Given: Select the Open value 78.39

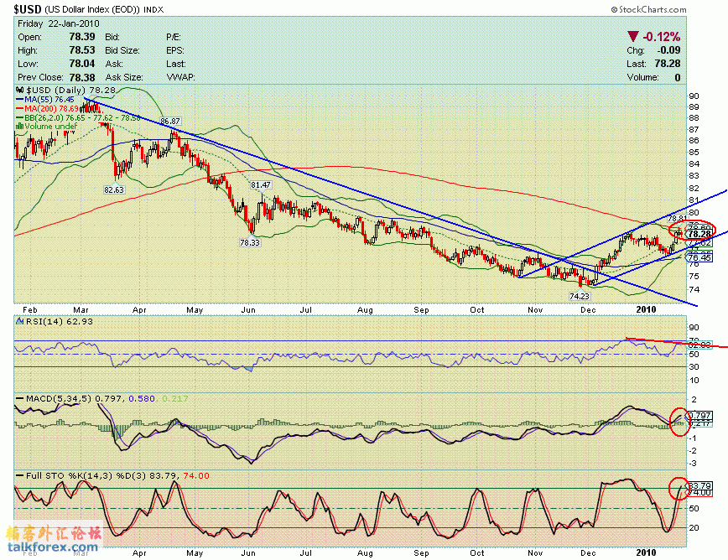Looking at the screenshot, I should point(82,37).
